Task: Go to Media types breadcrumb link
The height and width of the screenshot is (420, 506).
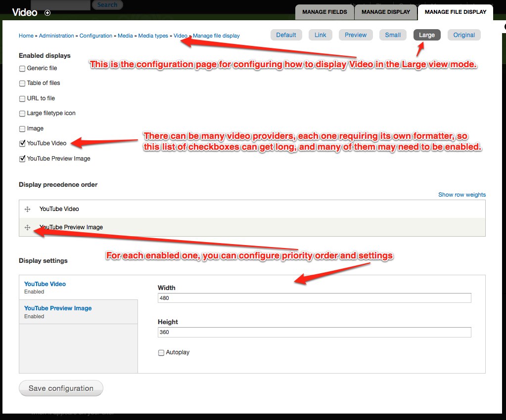Action: pyautogui.click(x=153, y=36)
